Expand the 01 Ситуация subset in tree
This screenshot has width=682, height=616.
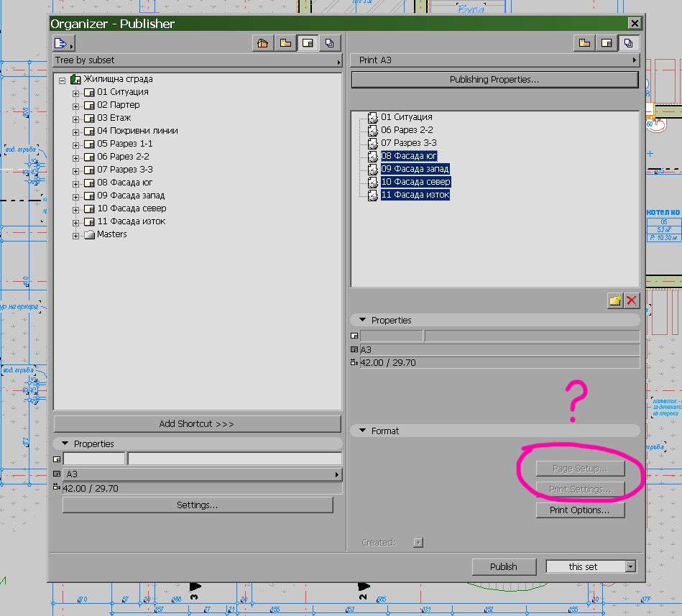(75, 93)
